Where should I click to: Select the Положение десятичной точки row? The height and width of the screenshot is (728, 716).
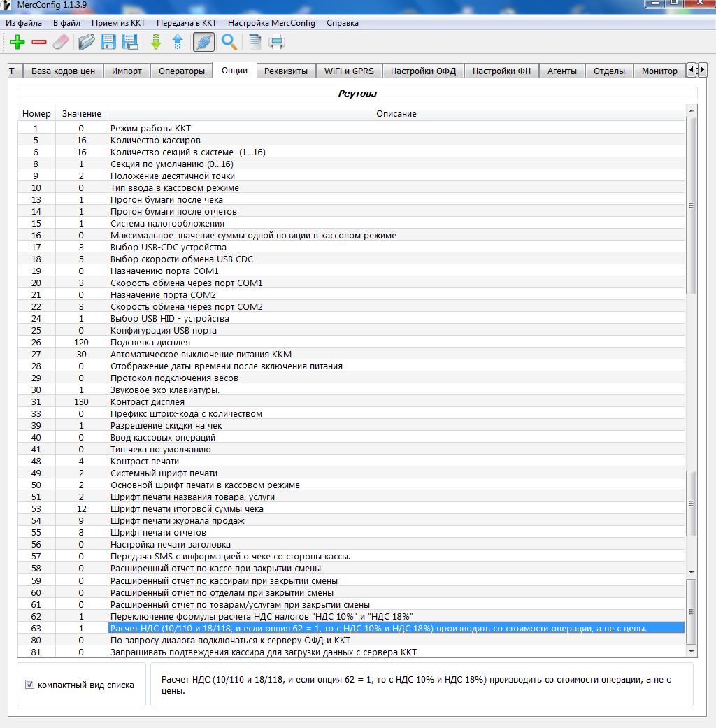coord(351,176)
